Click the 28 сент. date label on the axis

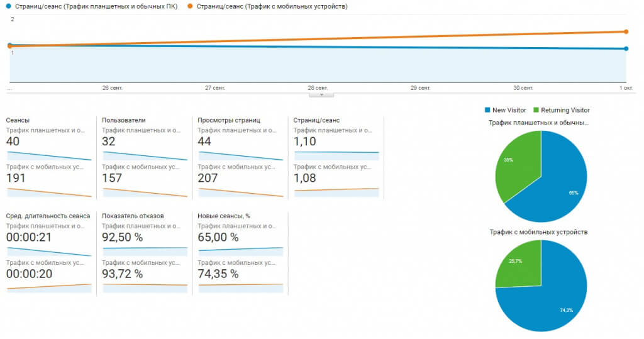317,88
